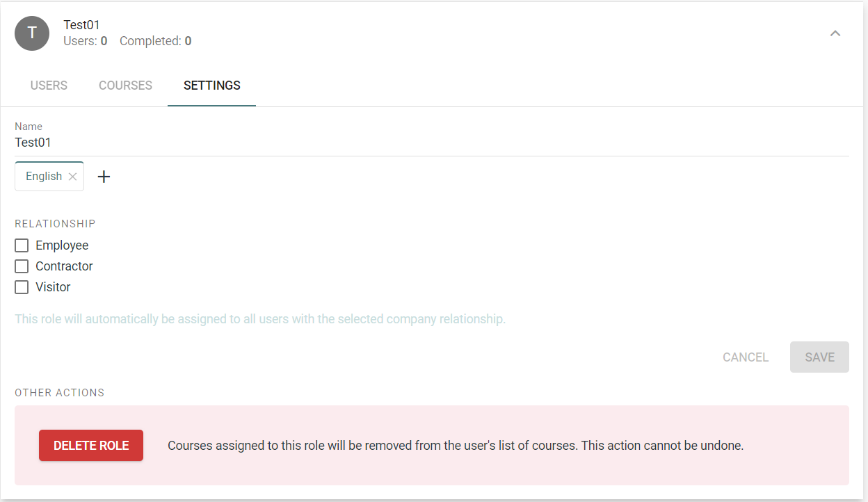Image resolution: width=868 pixels, height=502 pixels.
Task: Tick the Employee relationship checkbox
Action: click(22, 245)
